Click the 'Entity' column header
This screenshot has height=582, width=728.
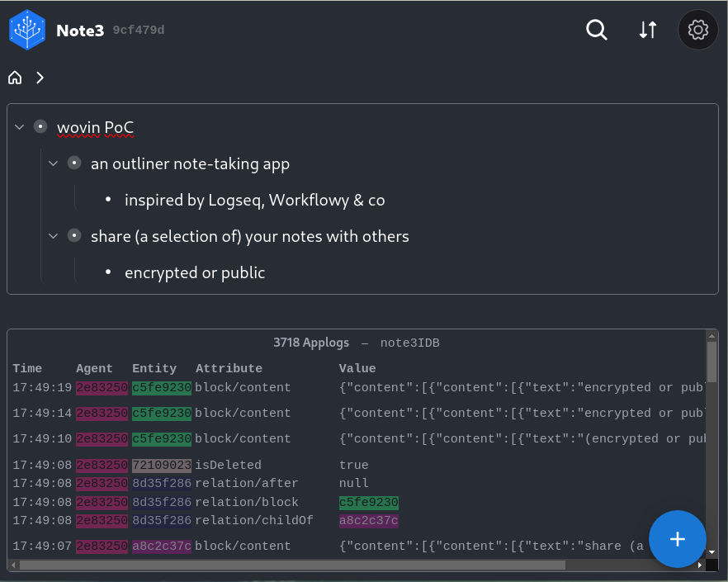[x=154, y=368]
